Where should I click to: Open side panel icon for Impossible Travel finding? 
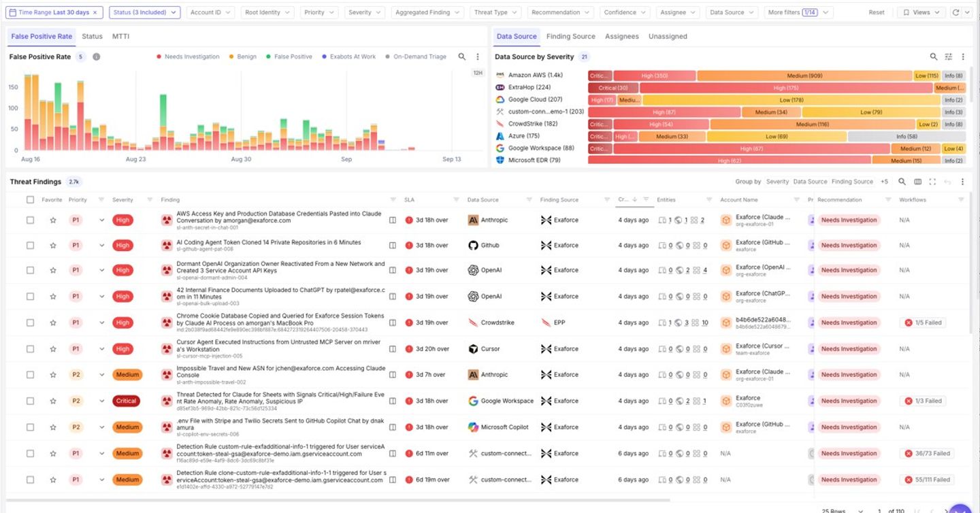pyautogui.click(x=392, y=375)
